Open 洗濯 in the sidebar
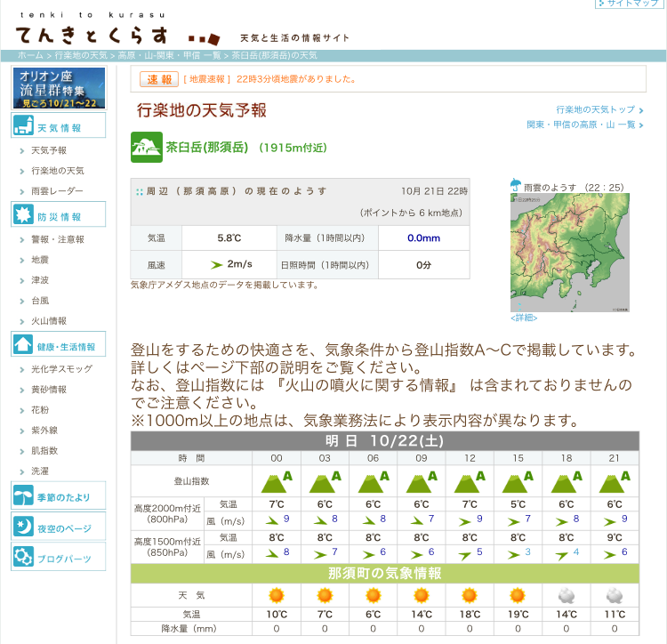667x644 pixels. (x=40, y=471)
